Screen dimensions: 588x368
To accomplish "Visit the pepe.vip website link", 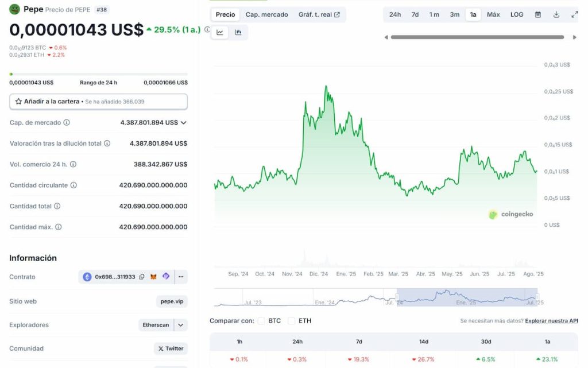I will click(x=171, y=301).
